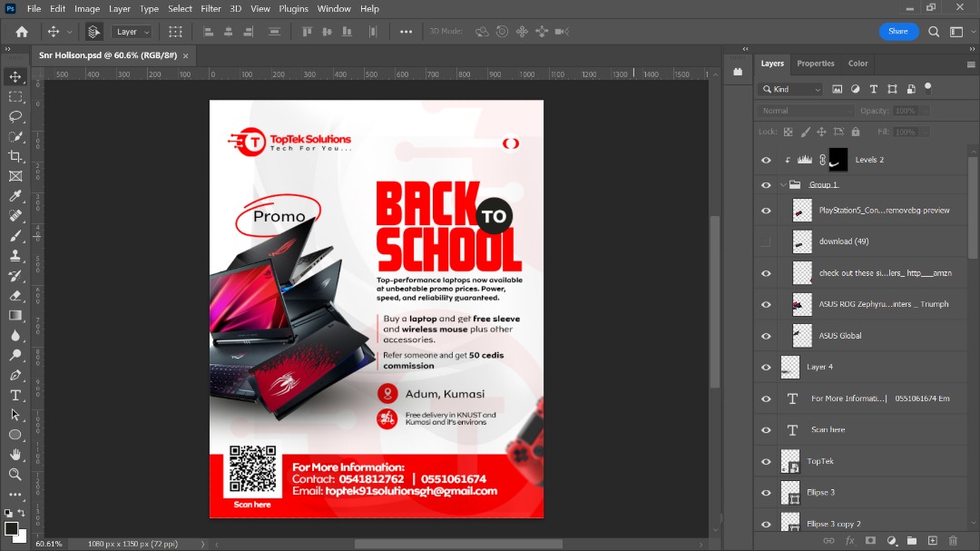Open the Plugins menu
Image resolution: width=980 pixels, height=551 pixels.
(x=293, y=9)
